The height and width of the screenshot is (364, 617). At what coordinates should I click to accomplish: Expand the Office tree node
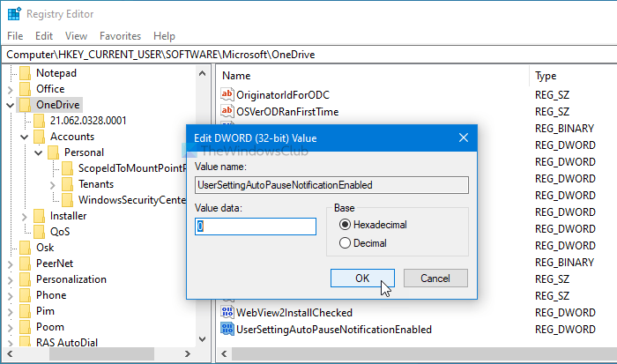10,88
